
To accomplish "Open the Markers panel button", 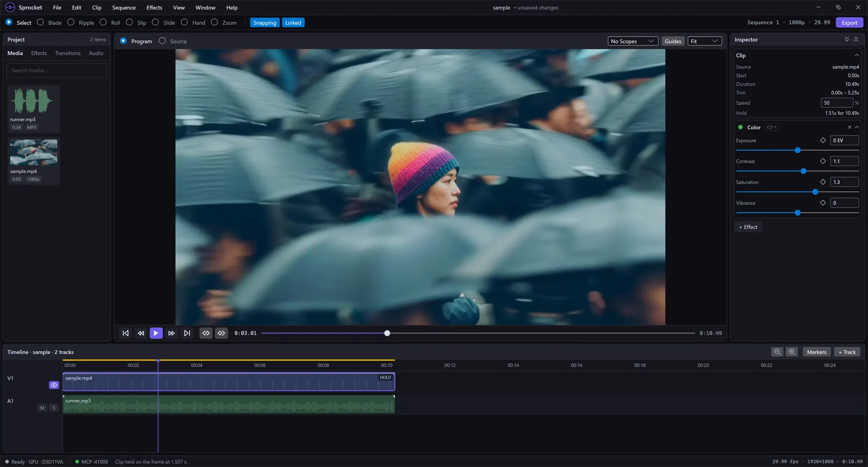I will point(816,352).
